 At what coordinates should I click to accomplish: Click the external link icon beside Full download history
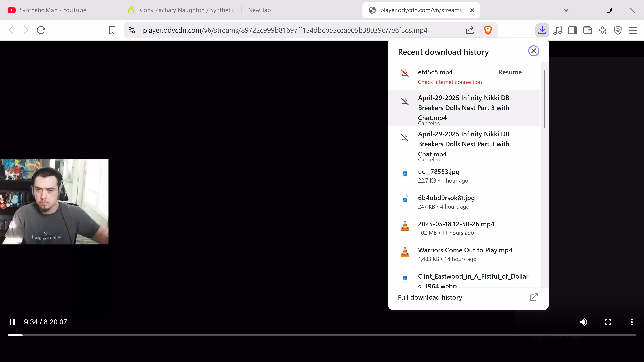pos(534,297)
